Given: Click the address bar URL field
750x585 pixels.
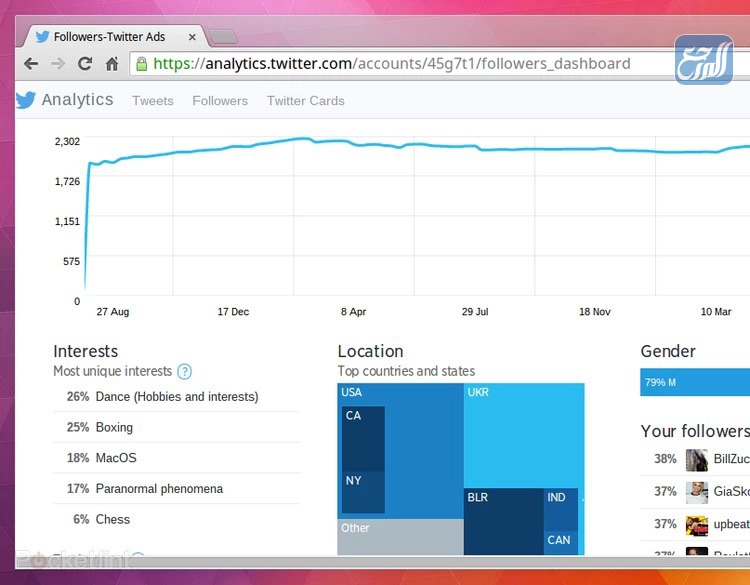Looking at the screenshot, I should (x=400, y=64).
